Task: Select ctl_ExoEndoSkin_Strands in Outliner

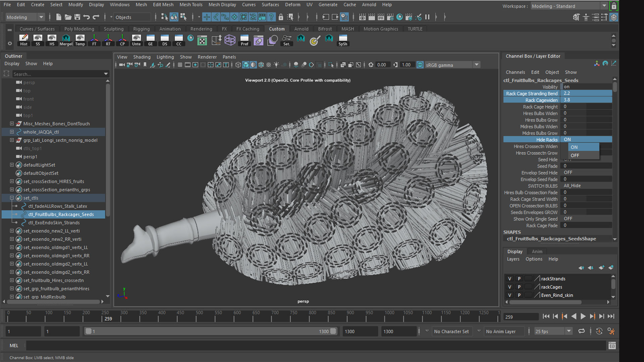Action: [x=54, y=223]
